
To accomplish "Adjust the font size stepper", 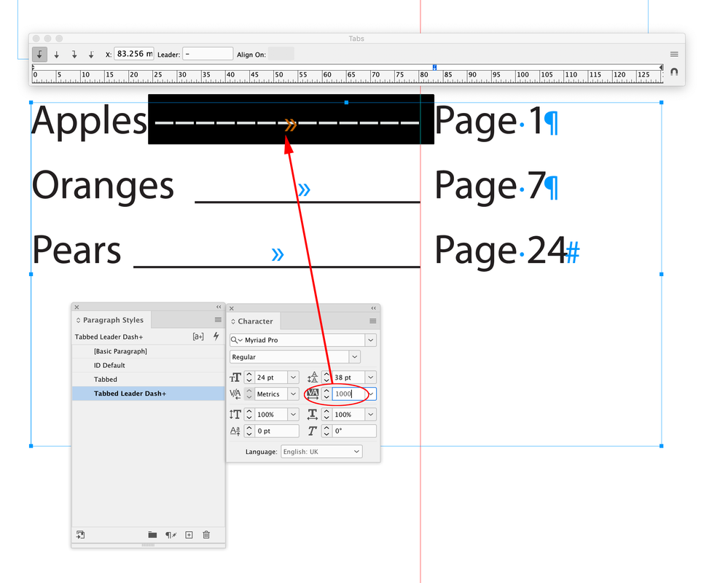I will [249, 377].
